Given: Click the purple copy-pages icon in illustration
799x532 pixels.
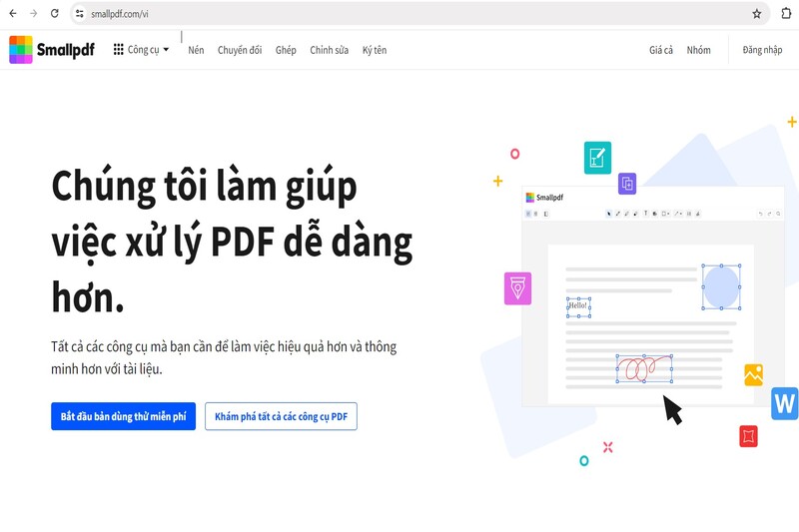Looking at the screenshot, I should point(627,184).
